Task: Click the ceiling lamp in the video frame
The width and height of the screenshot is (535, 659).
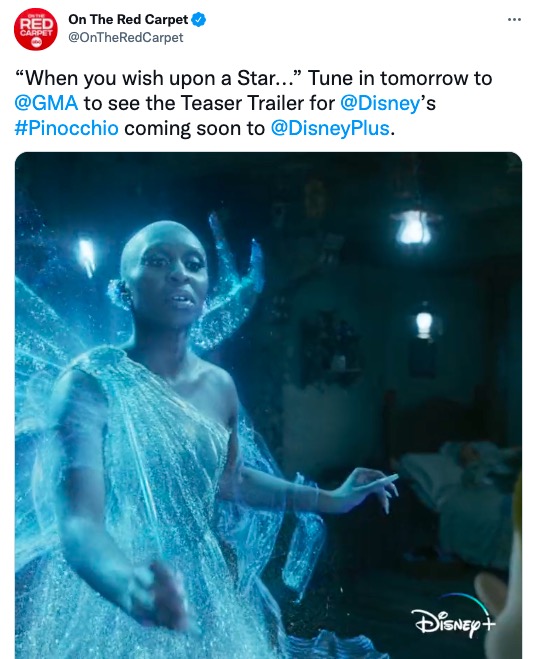Action: coord(414,227)
